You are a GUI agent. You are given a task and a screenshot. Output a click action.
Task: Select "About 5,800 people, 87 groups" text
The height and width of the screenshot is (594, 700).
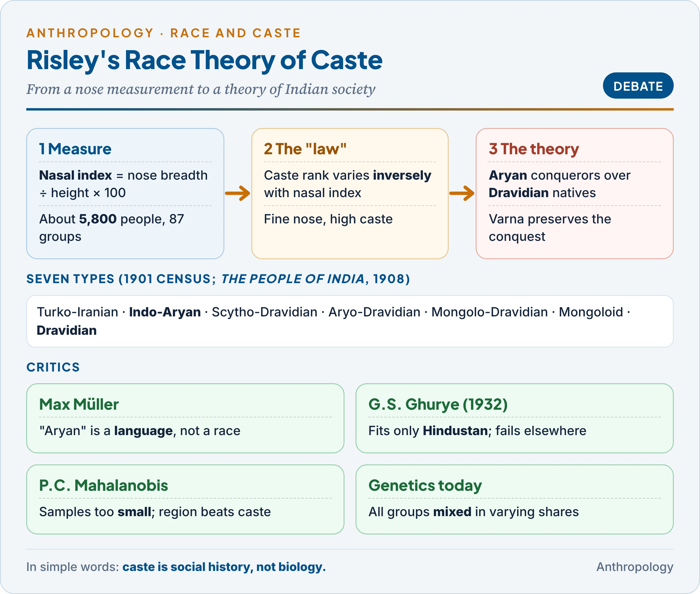click(111, 228)
